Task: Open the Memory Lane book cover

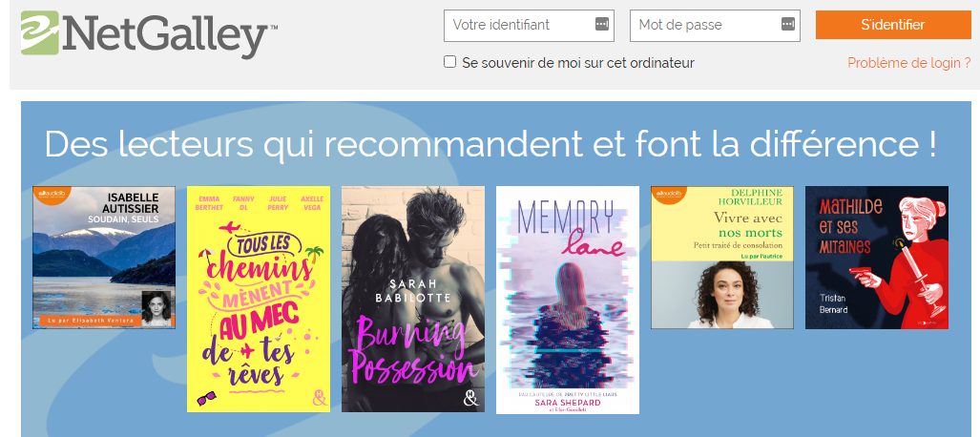Action: click(568, 301)
